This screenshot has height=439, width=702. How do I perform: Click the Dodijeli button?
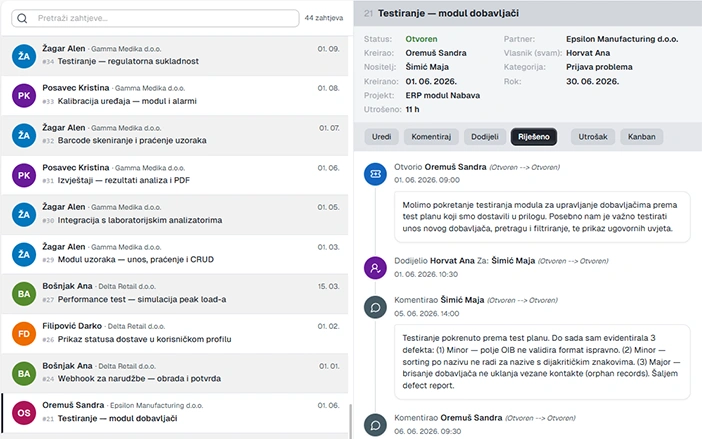click(484, 137)
